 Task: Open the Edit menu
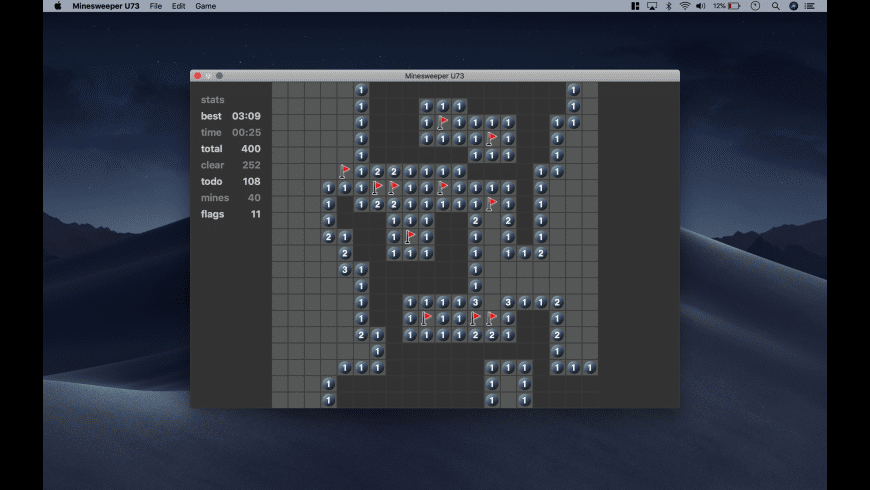click(178, 6)
